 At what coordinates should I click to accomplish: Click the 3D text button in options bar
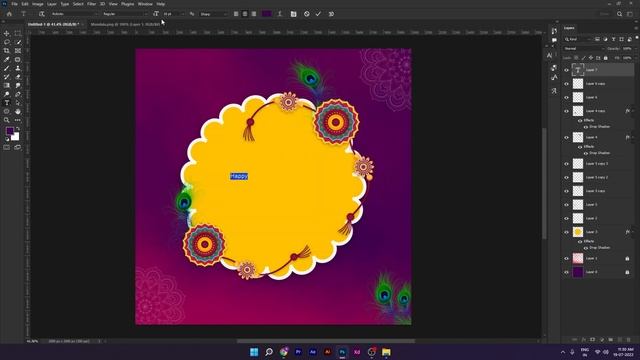tap(331, 14)
